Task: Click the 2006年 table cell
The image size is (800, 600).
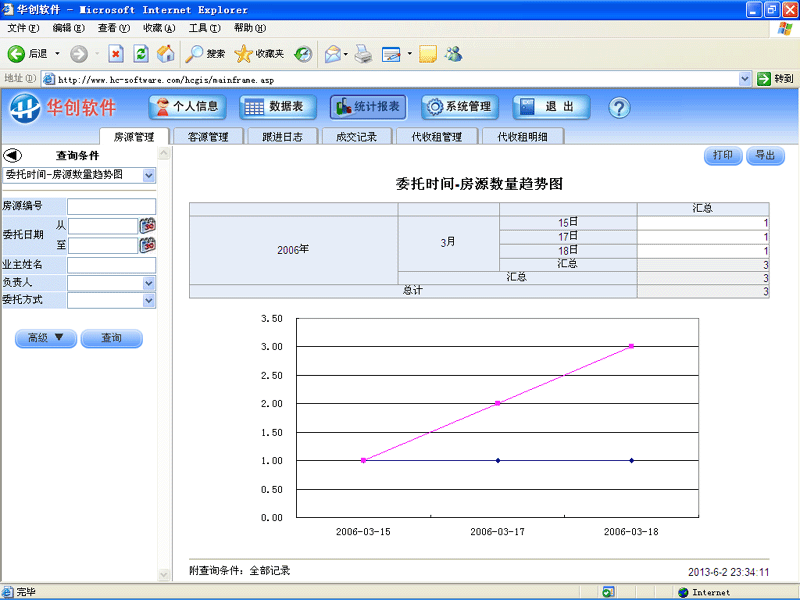Action: tap(293, 249)
